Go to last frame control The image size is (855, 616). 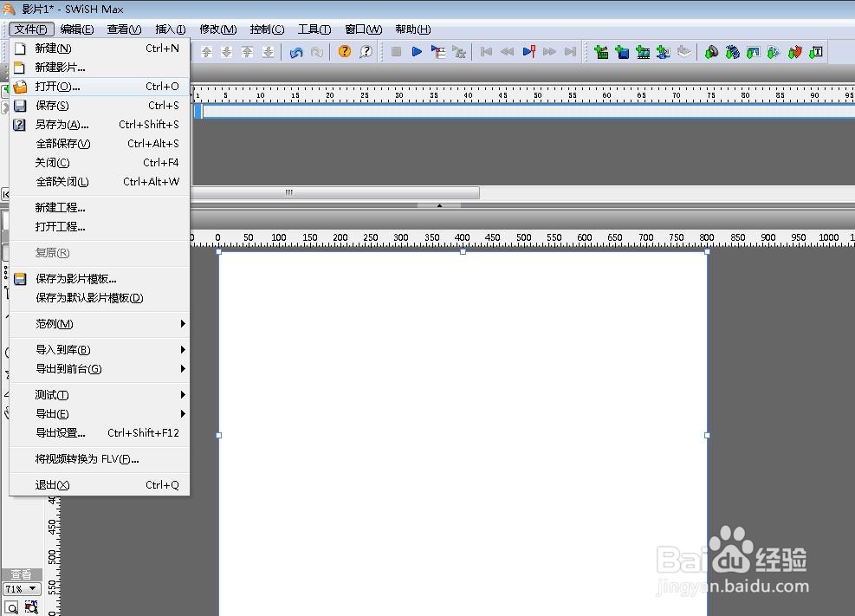pyautogui.click(x=570, y=52)
